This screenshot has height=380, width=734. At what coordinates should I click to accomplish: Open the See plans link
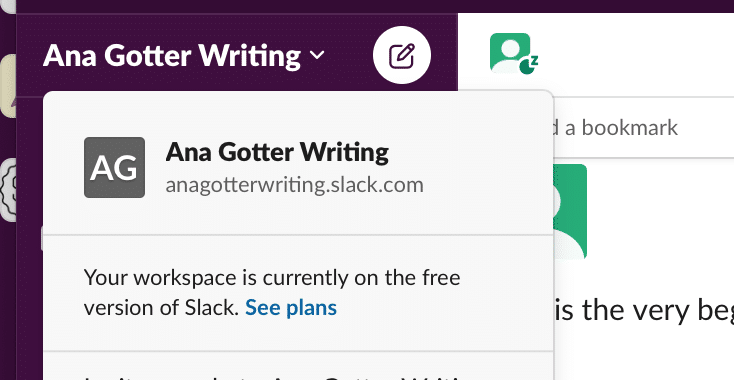pyautogui.click(x=291, y=308)
